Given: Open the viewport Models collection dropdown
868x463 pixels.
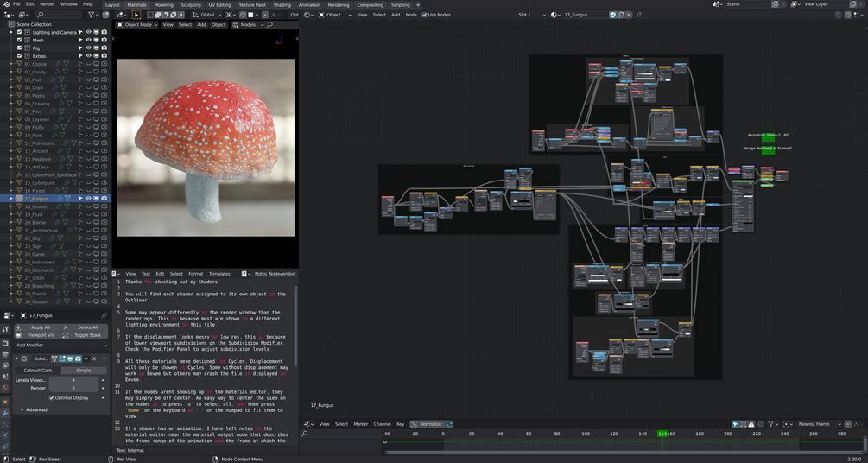Looking at the screenshot, I should pyautogui.click(x=248, y=24).
